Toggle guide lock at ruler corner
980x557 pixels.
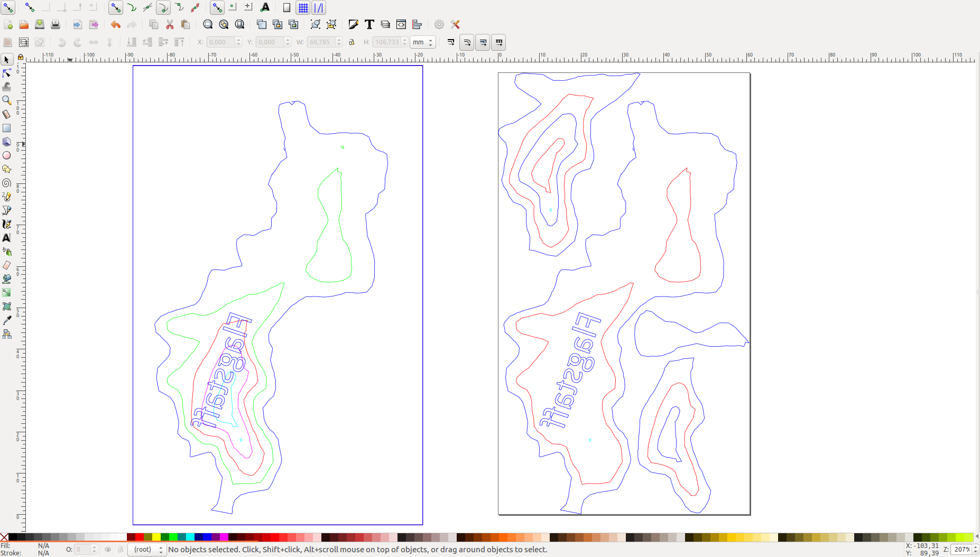[21, 57]
